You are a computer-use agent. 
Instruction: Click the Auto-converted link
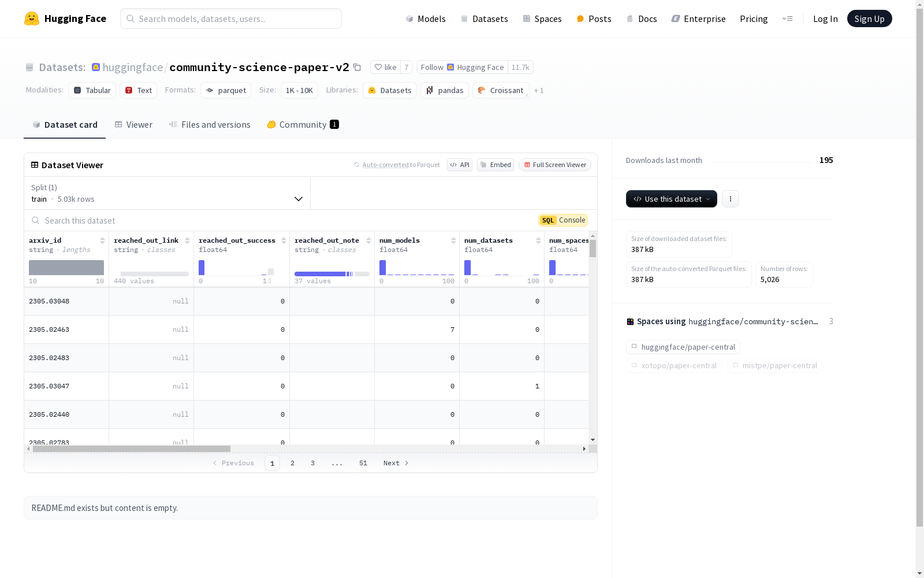[x=385, y=165]
